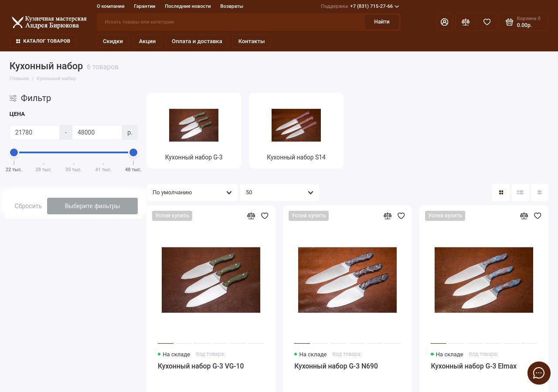Switch to detailed list view

520,193
